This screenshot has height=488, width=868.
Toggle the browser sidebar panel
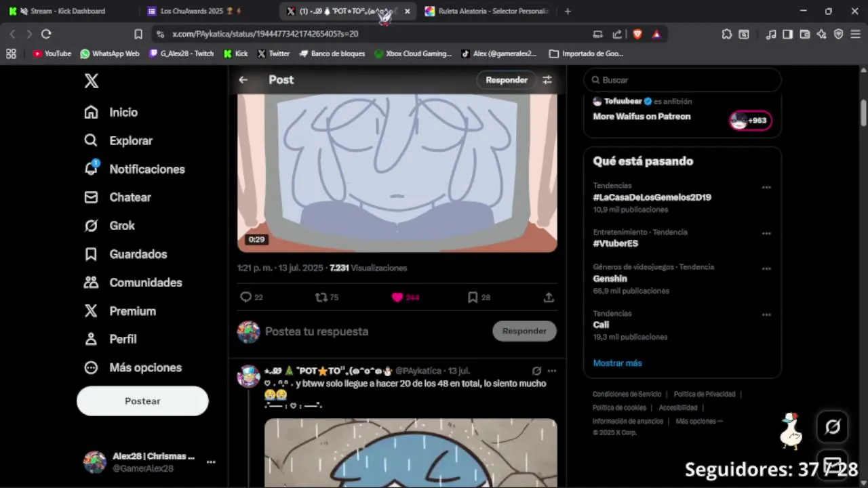[x=787, y=34]
